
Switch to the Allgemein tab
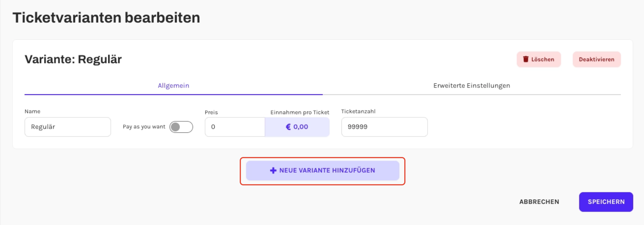tap(173, 86)
